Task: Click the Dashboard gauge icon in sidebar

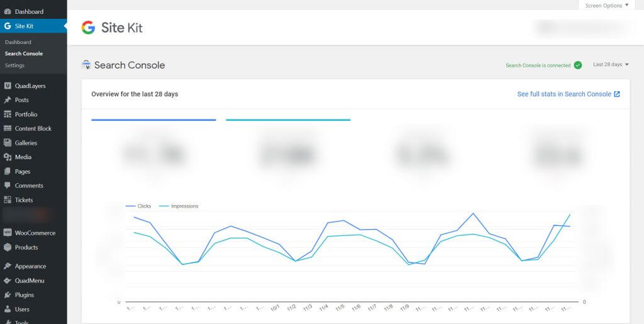Action: pos(8,11)
